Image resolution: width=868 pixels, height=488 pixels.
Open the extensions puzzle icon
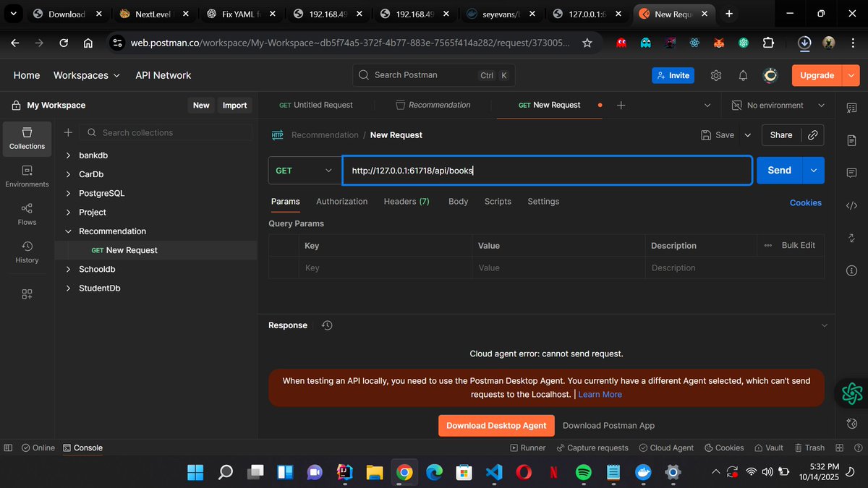pos(768,43)
